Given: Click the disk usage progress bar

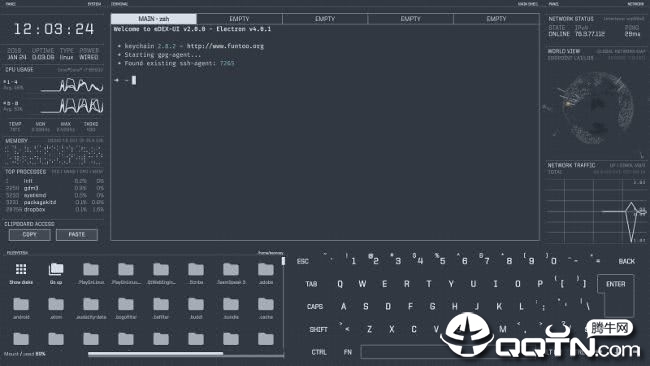Looking at the screenshot, I should [x=186, y=354].
